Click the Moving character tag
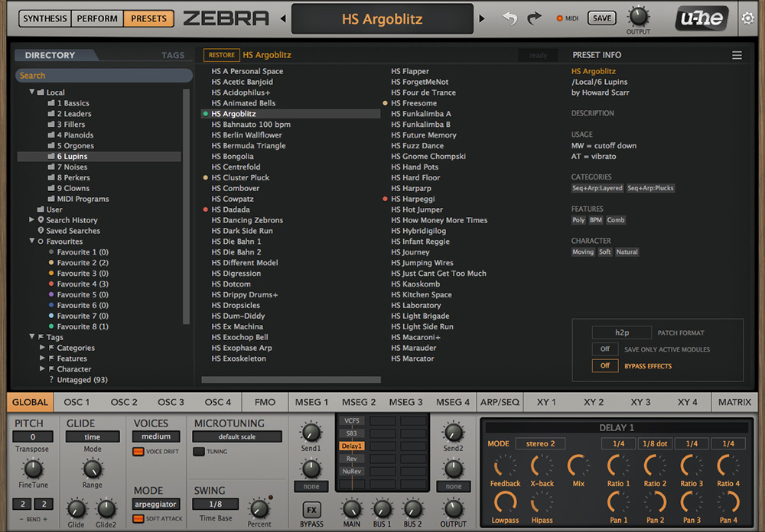765x532 pixels. click(583, 252)
